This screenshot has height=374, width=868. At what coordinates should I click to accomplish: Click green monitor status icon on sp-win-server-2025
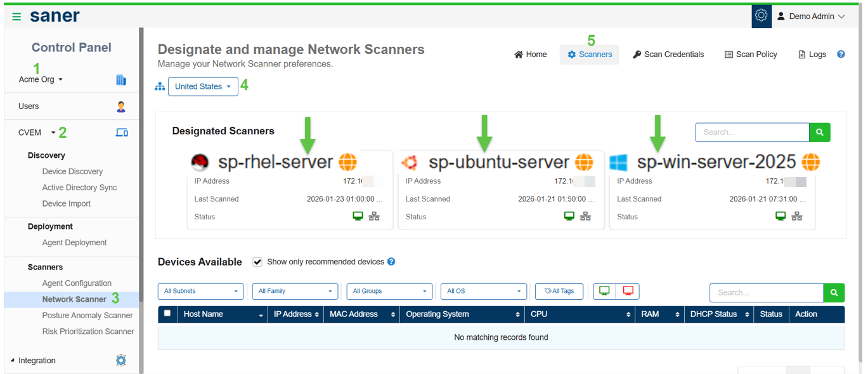[781, 216]
